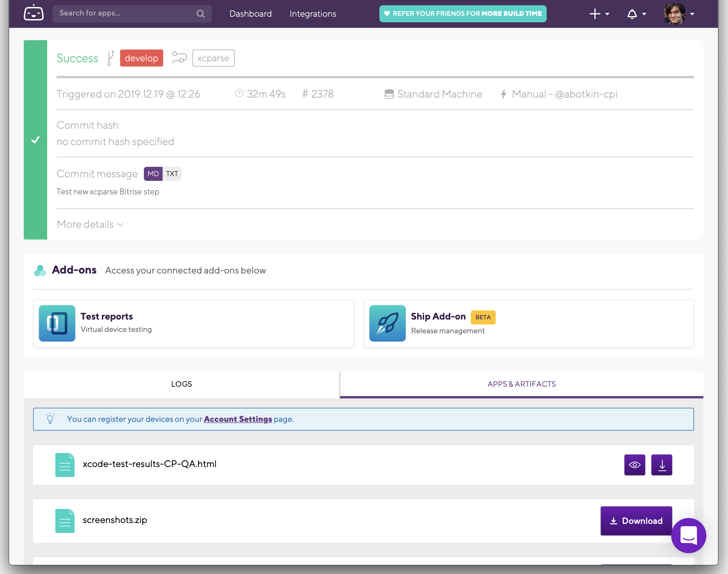This screenshot has width=728, height=574.
Task: Click the search magnifier icon
Action: click(200, 14)
